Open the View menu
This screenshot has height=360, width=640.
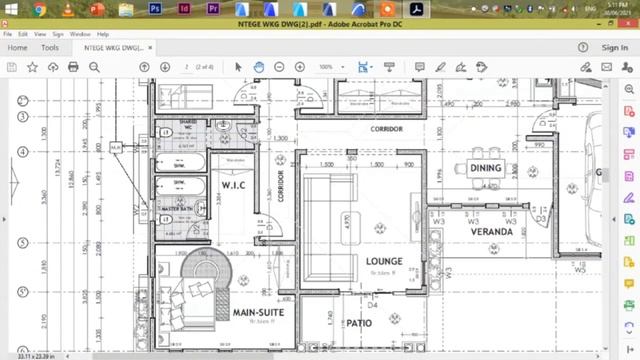click(x=40, y=34)
